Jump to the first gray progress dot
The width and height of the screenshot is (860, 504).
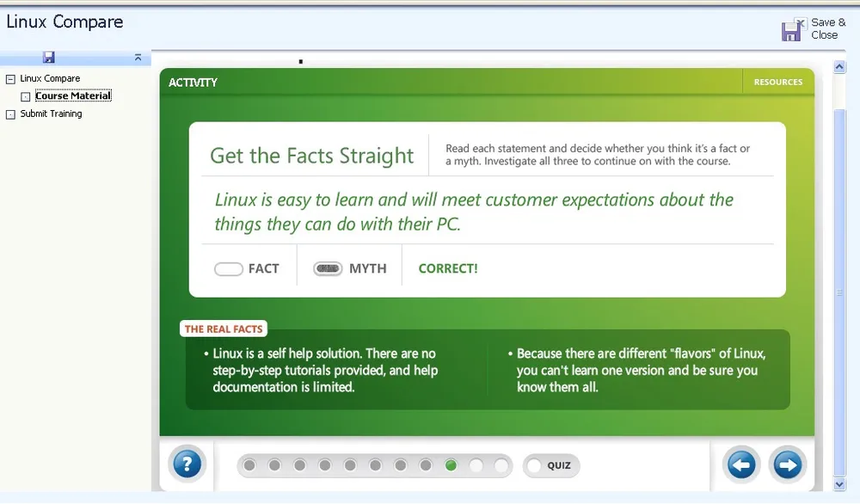pos(249,465)
